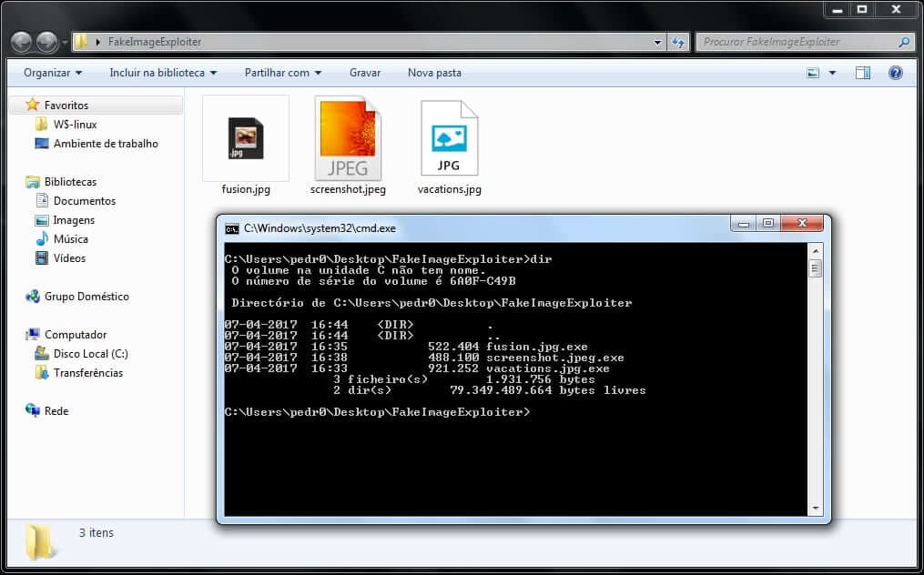Click the cmd window scrollbar down arrow
Viewport: 924px width, 575px height.
coord(816,509)
